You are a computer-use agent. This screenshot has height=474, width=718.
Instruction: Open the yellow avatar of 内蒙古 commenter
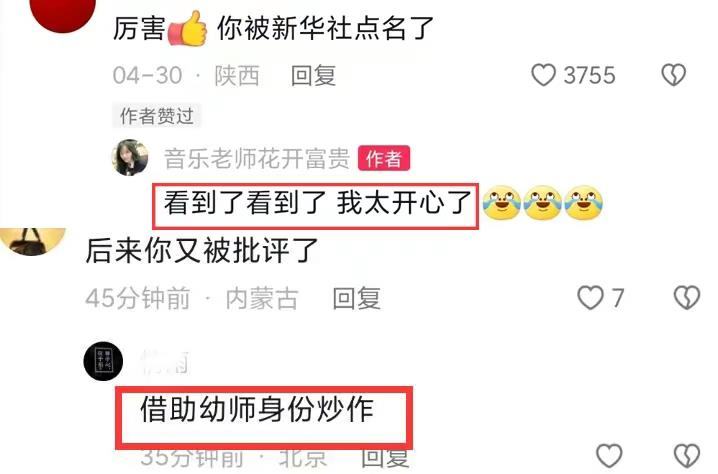[x=32, y=241]
